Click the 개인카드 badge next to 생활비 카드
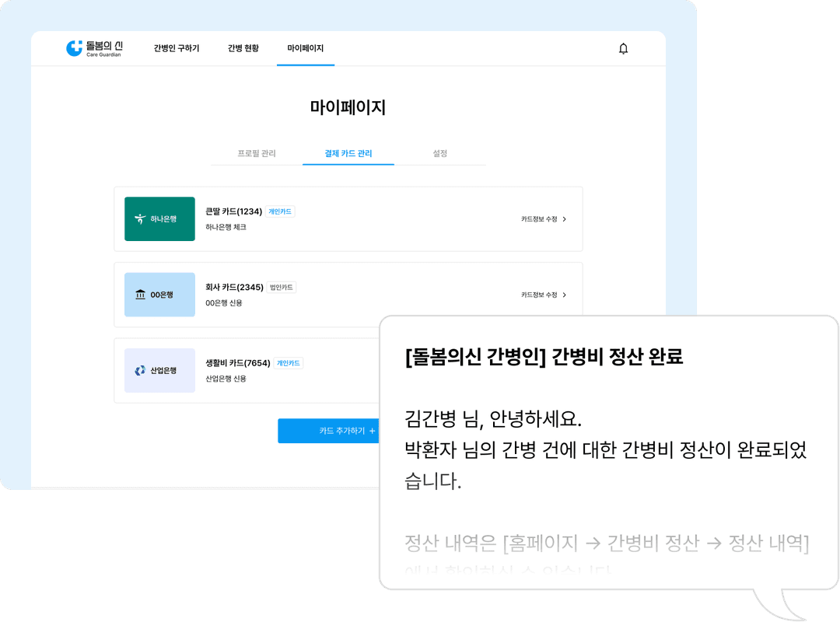This screenshot has height=622, width=840. click(289, 363)
